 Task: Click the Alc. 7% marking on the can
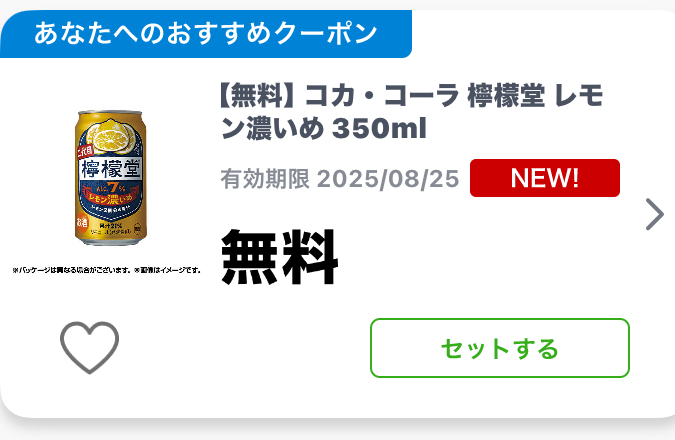point(111,188)
